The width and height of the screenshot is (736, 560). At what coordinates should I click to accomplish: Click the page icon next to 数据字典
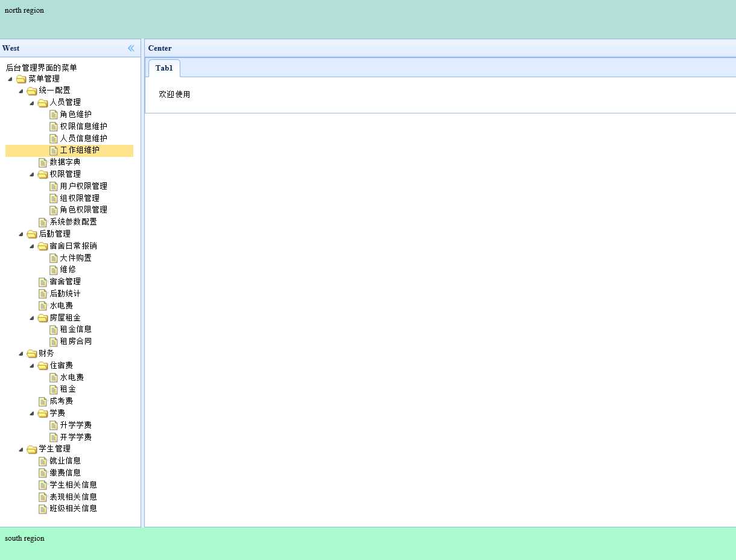(42, 162)
